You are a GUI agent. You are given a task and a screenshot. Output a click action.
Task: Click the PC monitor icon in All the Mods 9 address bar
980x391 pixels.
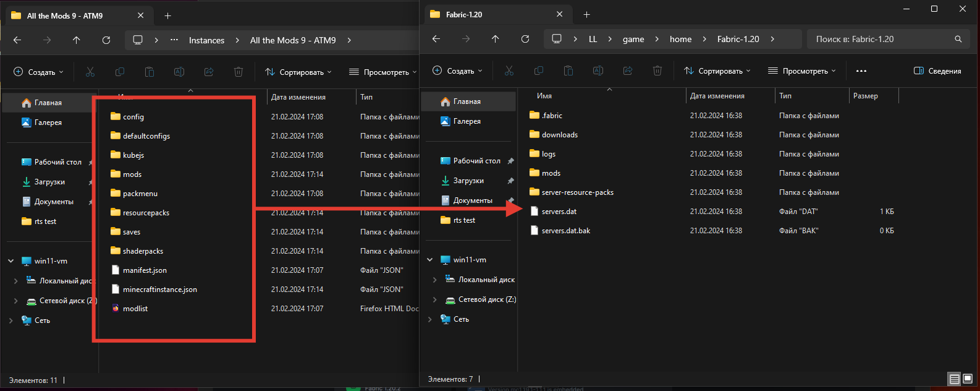click(138, 40)
